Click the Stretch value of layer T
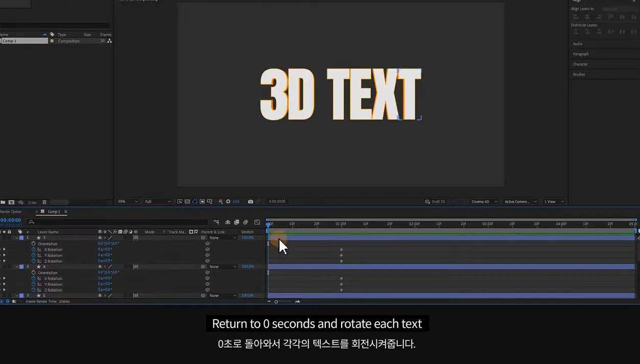The image size is (640, 364). coord(248,238)
